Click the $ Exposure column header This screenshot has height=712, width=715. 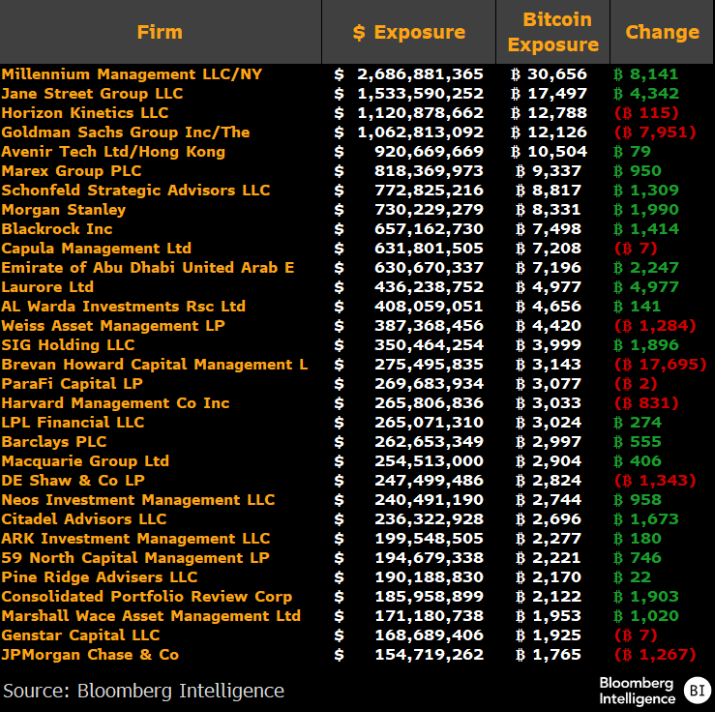click(409, 32)
